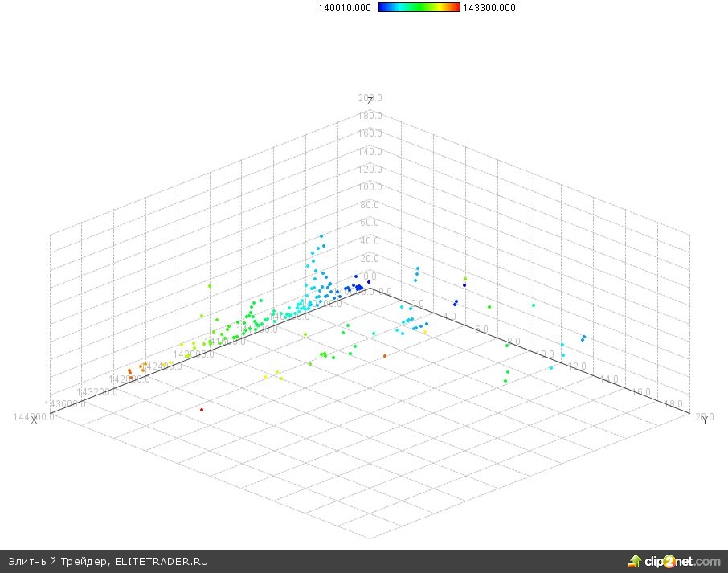Click the 144000.0 tick on X axis
Screen dimensions: 728x573
(33, 415)
